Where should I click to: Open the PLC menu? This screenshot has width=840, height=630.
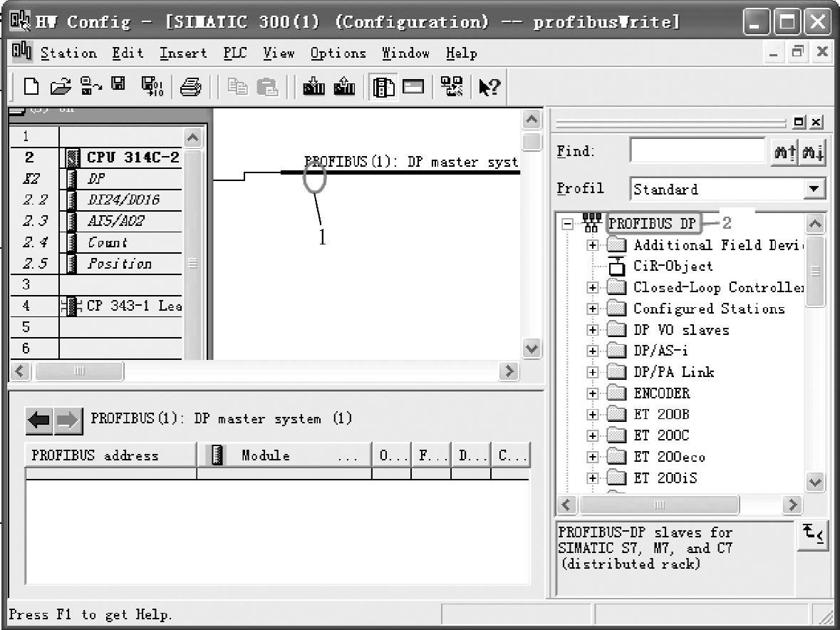point(234,53)
